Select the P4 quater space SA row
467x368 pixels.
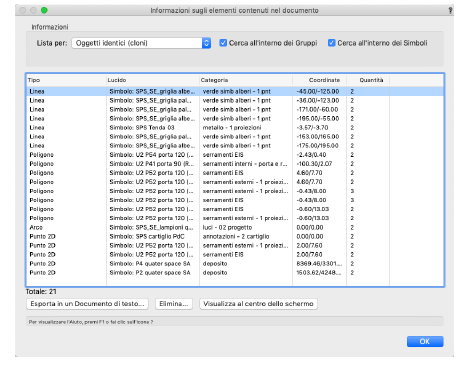point(235,263)
